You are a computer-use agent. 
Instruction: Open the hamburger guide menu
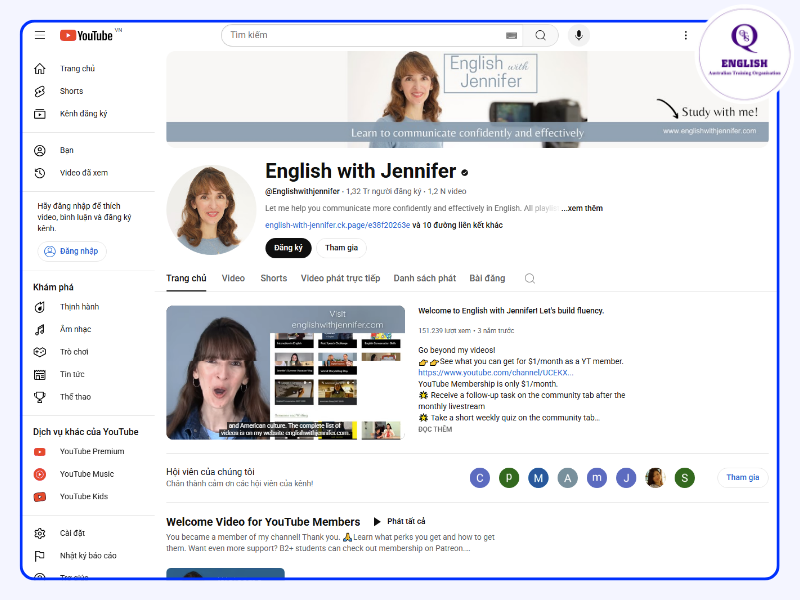pos(40,35)
